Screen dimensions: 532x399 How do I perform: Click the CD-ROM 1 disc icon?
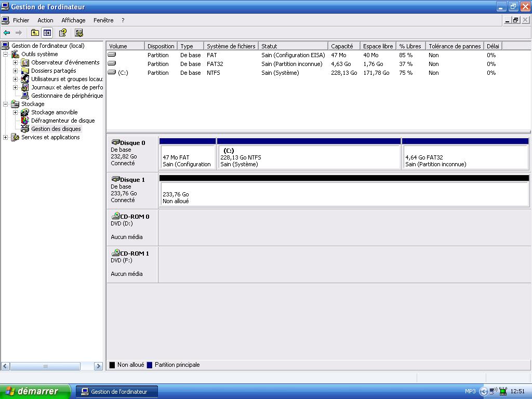[x=116, y=253]
